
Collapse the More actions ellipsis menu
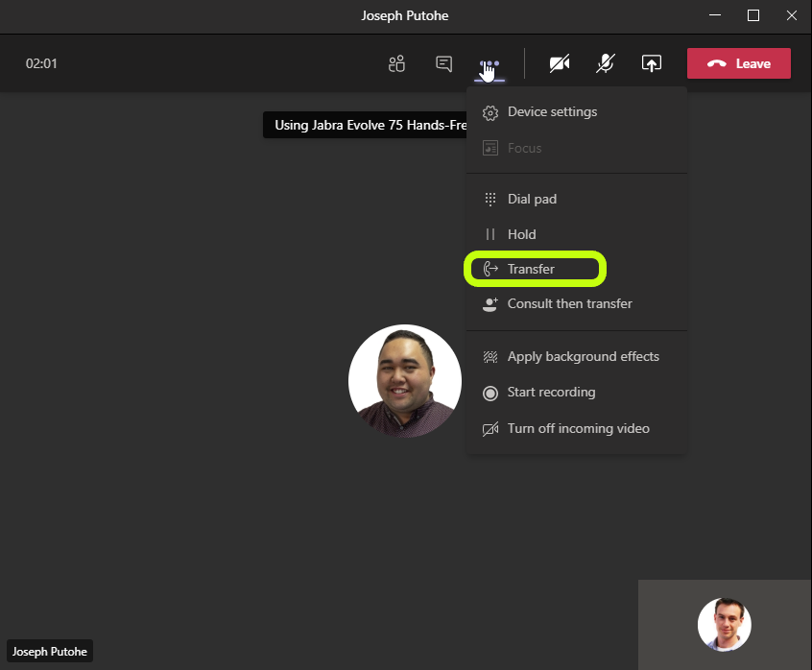point(490,64)
